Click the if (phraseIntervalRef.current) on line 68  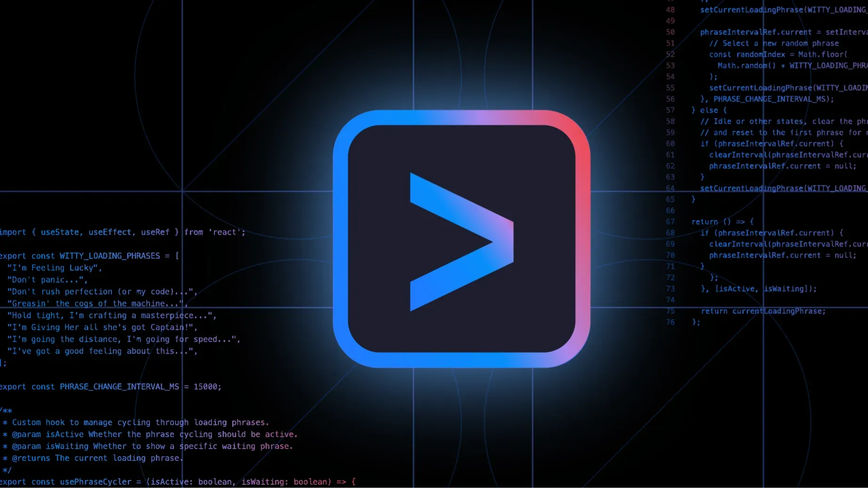pyautogui.click(x=772, y=233)
